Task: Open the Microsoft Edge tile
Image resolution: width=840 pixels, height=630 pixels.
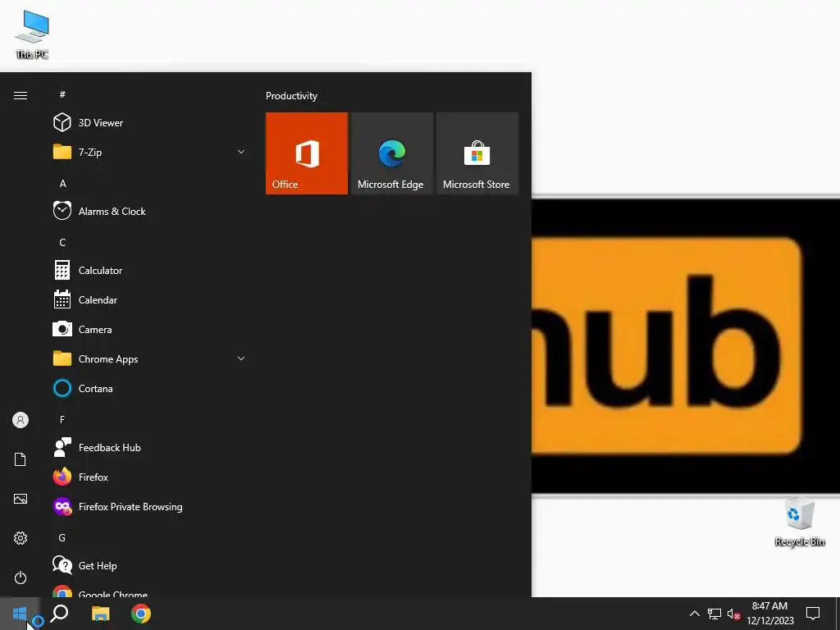Action: [392, 153]
